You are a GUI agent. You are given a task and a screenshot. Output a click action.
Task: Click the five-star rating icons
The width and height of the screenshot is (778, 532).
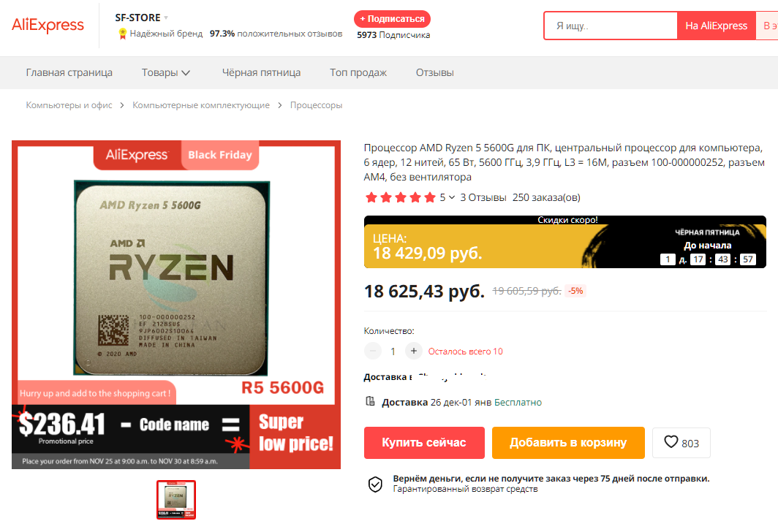pyautogui.click(x=401, y=197)
